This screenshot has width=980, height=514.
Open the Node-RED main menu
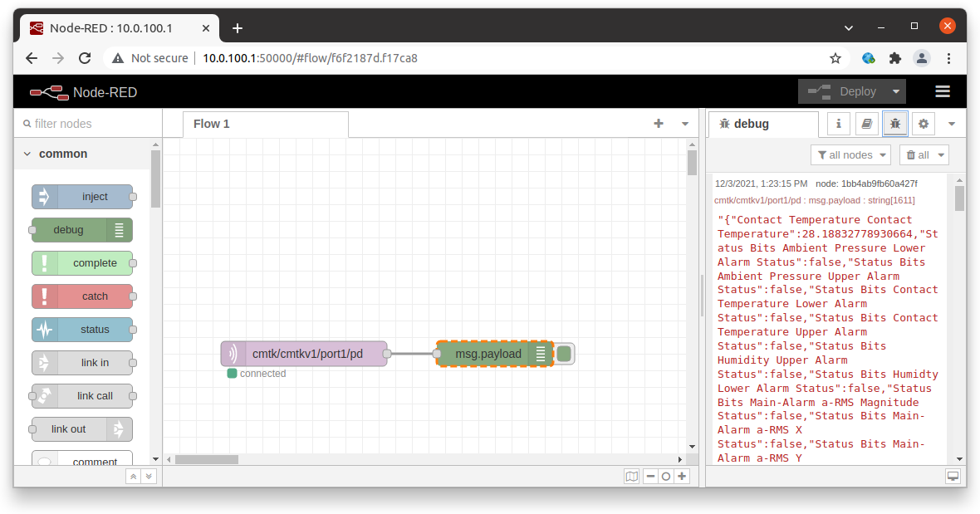click(x=942, y=91)
